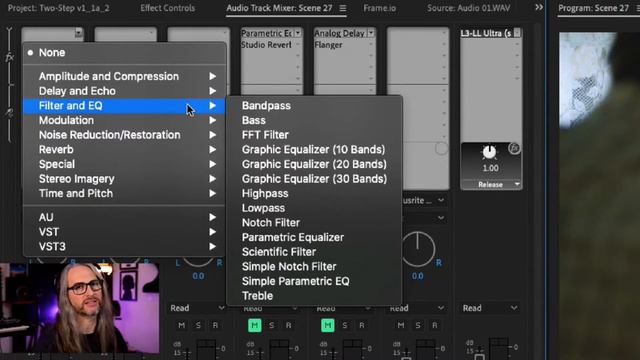Viewport: 640px width, 360px height.
Task: Choose Bandpass from the Filter and EQ list
Action: click(x=314, y=106)
